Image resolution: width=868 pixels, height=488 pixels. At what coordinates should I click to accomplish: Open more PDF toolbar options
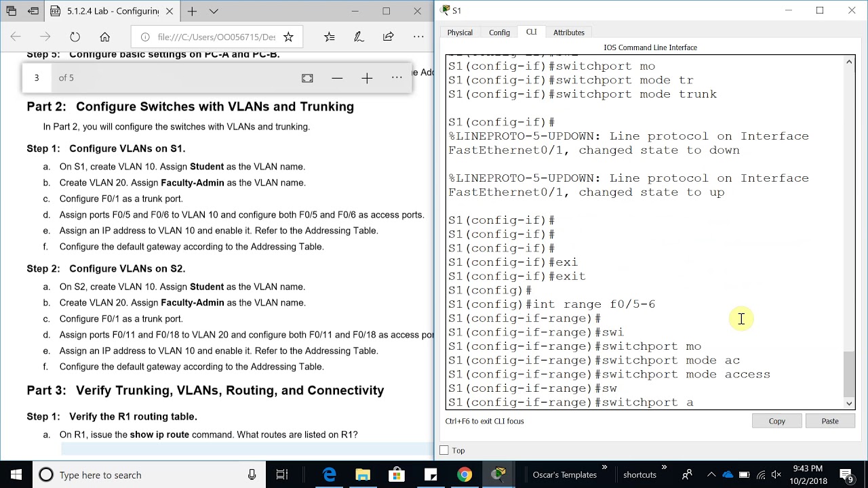[x=397, y=79]
